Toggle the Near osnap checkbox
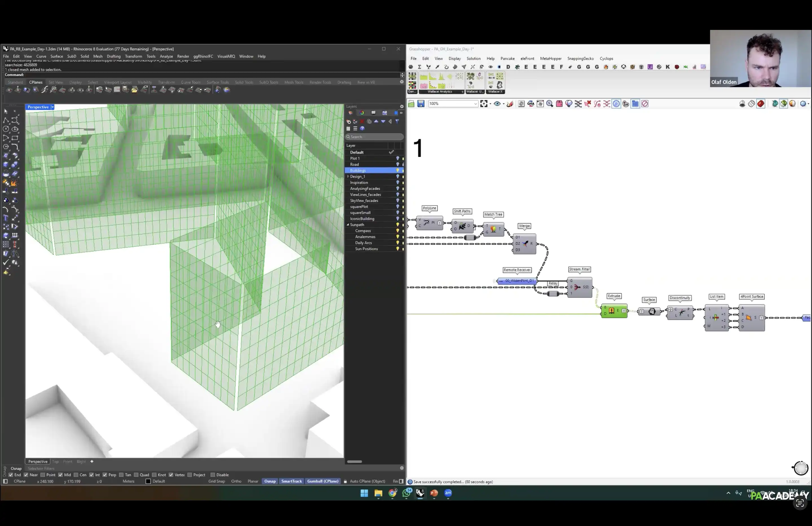 pos(26,475)
